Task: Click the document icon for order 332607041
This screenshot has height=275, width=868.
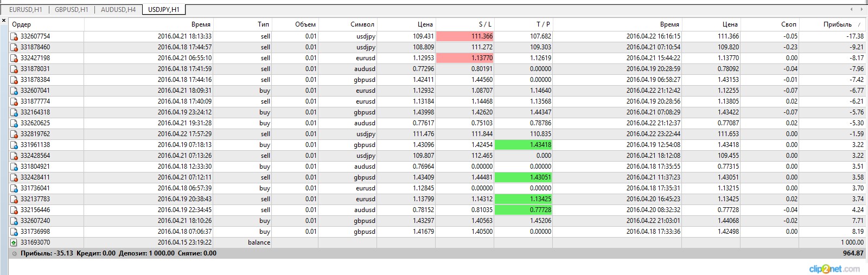Action: pyautogui.click(x=14, y=91)
